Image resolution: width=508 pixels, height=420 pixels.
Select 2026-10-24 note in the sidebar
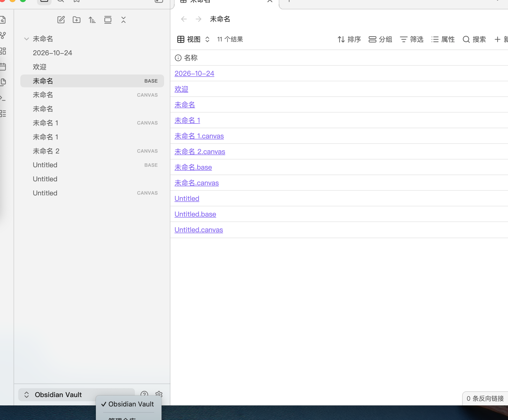click(x=92, y=53)
